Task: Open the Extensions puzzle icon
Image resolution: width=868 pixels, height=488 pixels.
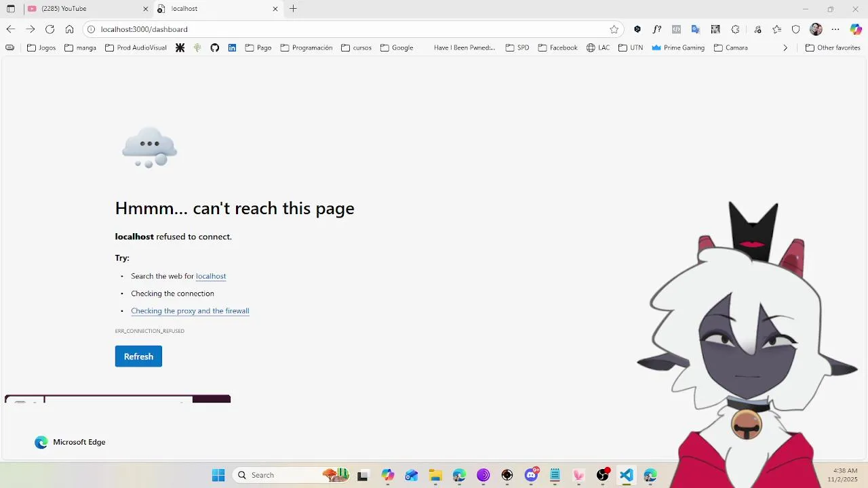Action: click(735, 29)
